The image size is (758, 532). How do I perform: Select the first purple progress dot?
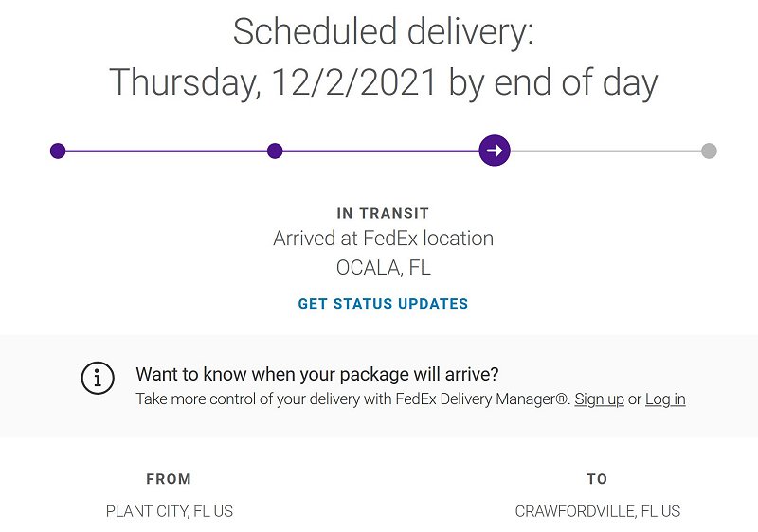pyautogui.click(x=58, y=151)
